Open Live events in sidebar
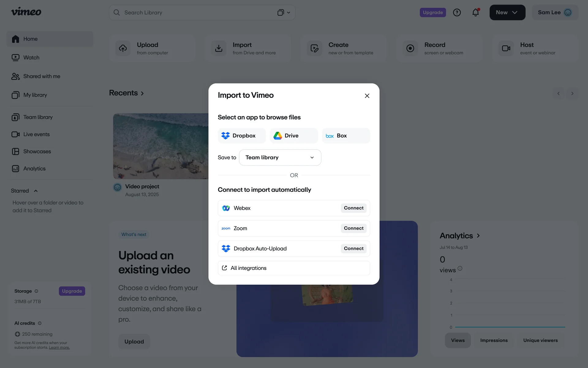 tap(36, 134)
